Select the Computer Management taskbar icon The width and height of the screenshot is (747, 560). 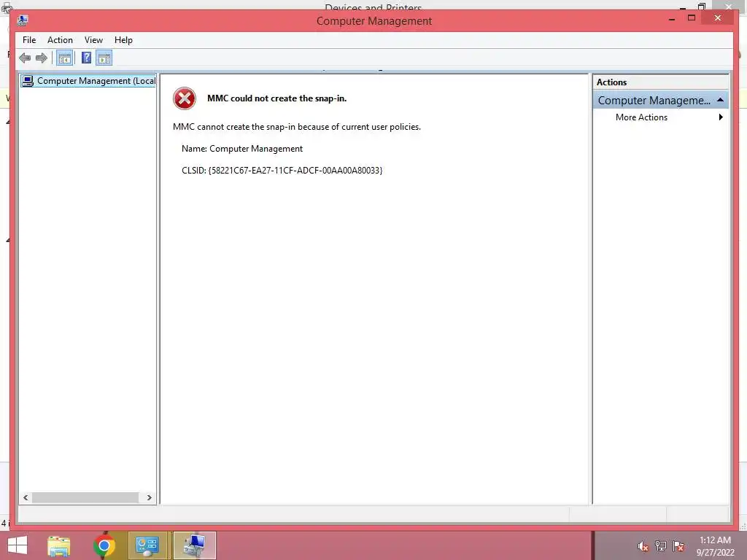[195, 545]
